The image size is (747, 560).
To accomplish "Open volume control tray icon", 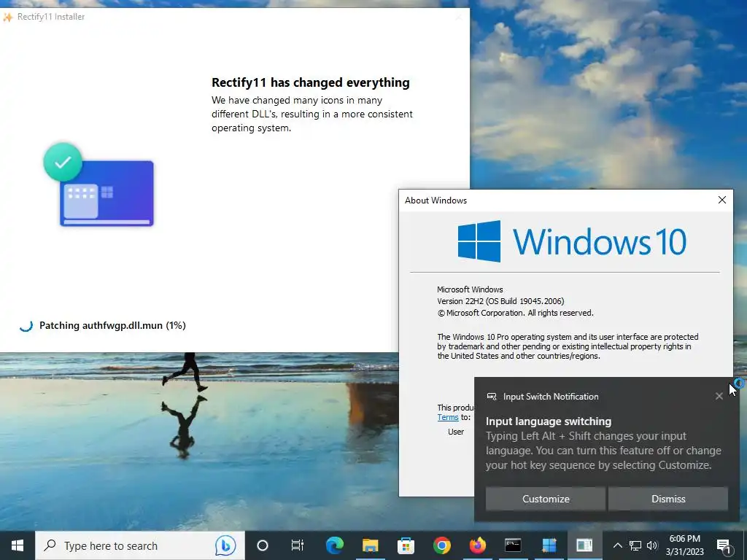I will coord(652,545).
